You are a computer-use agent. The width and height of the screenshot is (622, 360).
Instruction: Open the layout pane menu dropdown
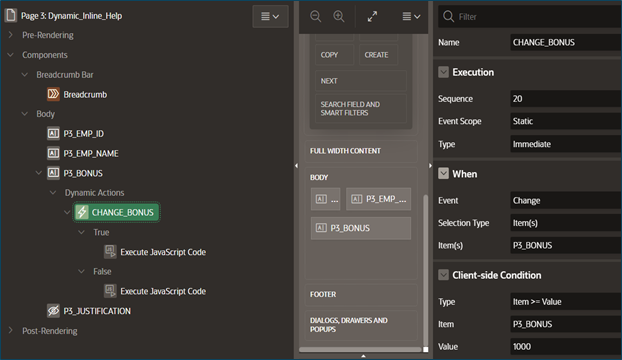point(411,16)
